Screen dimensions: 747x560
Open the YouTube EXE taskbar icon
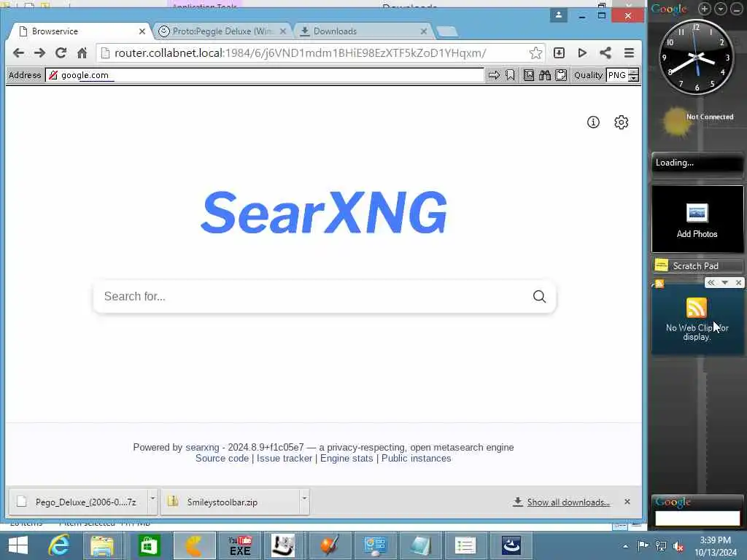point(240,545)
